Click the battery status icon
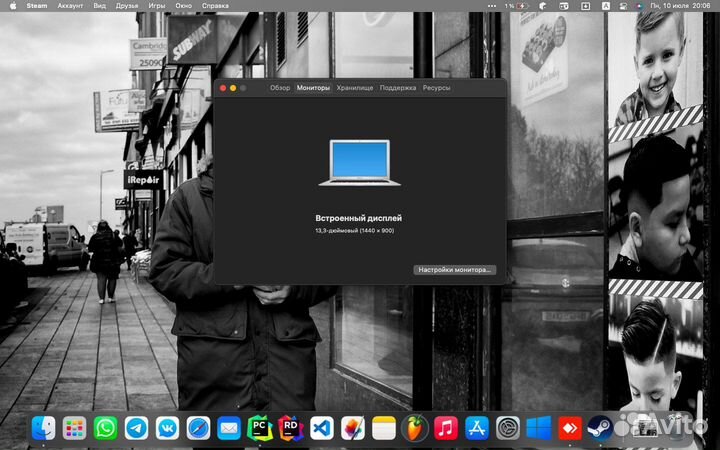 [x=522, y=6]
